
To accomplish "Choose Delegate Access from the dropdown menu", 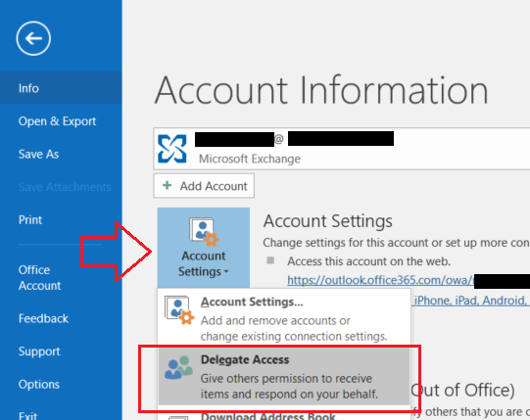I will [x=284, y=376].
